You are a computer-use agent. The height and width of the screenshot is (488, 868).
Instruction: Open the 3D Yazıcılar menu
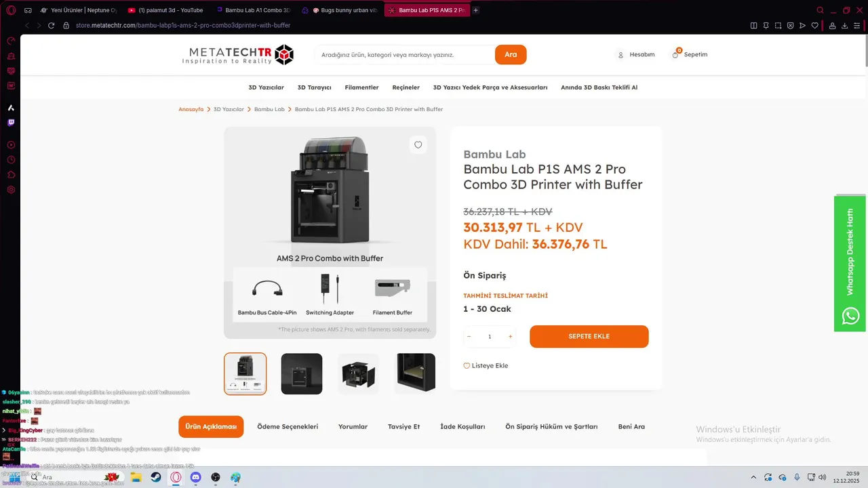point(266,87)
